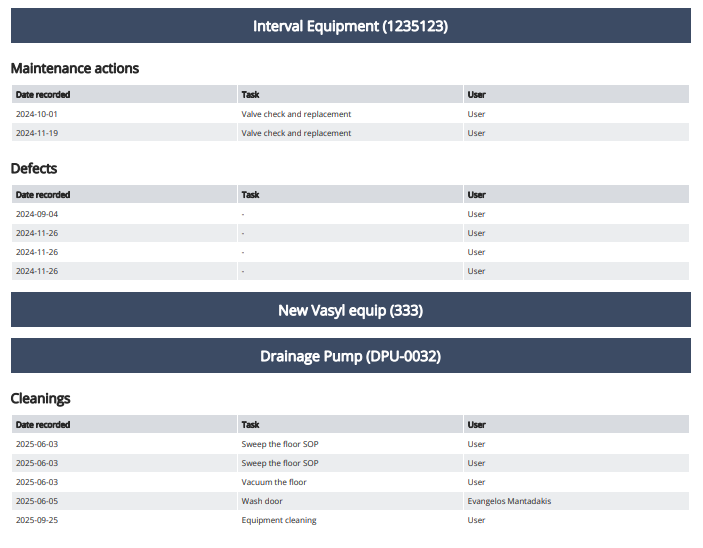Select the Defects section heading
The width and height of the screenshot is (703, 548).
point(34,168)
